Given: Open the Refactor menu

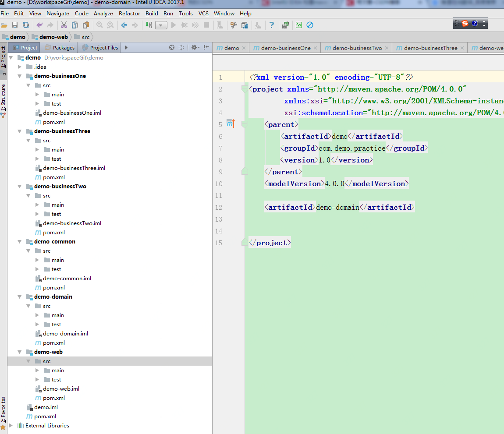Looking at the screenshot, I should tap(129, 14).
